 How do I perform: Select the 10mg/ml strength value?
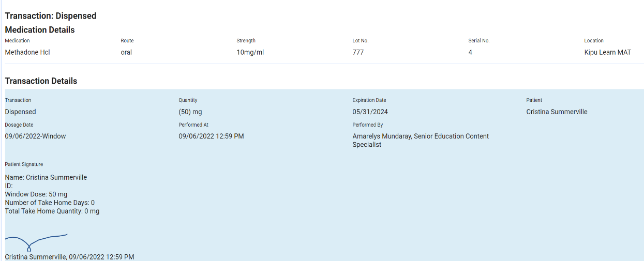(x=250, y=52)
